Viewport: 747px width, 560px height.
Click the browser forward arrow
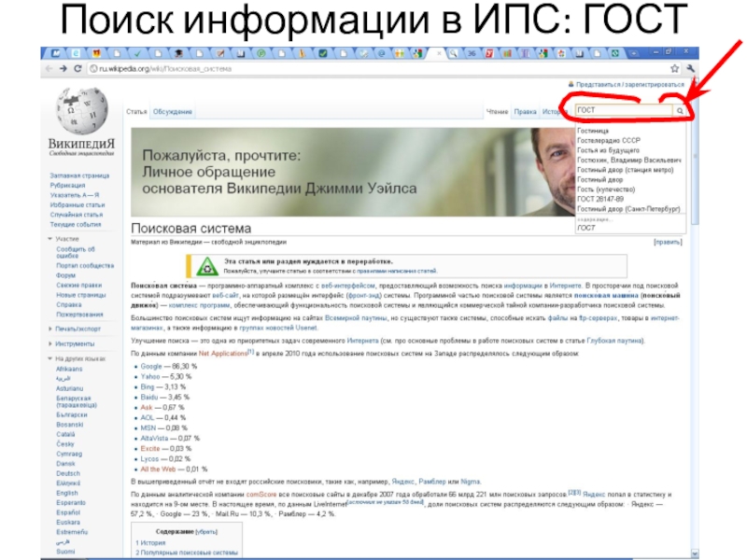(x=63, y=68)
